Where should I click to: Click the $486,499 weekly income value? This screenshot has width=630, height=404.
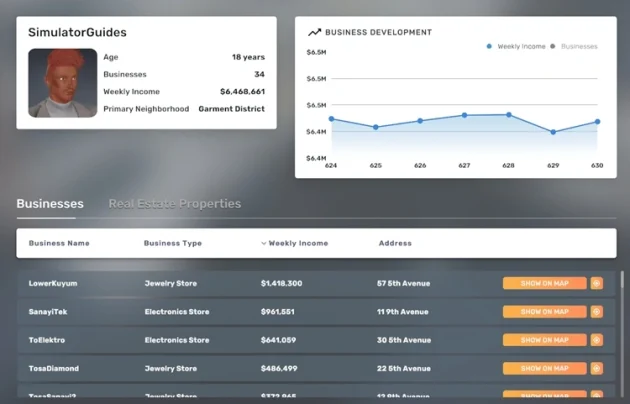279,369
